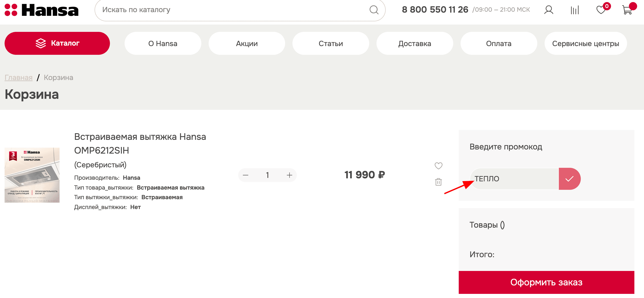Click the promo code field containing ТЕПЛО
This screenshot has width=644, height=298.
tap(514, 179)
